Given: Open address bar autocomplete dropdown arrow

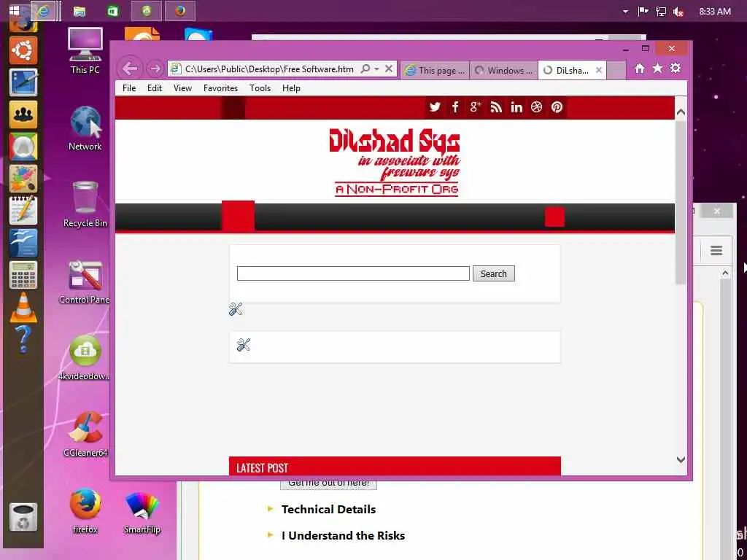Looking at the screenshot, I should pos(377,69).
